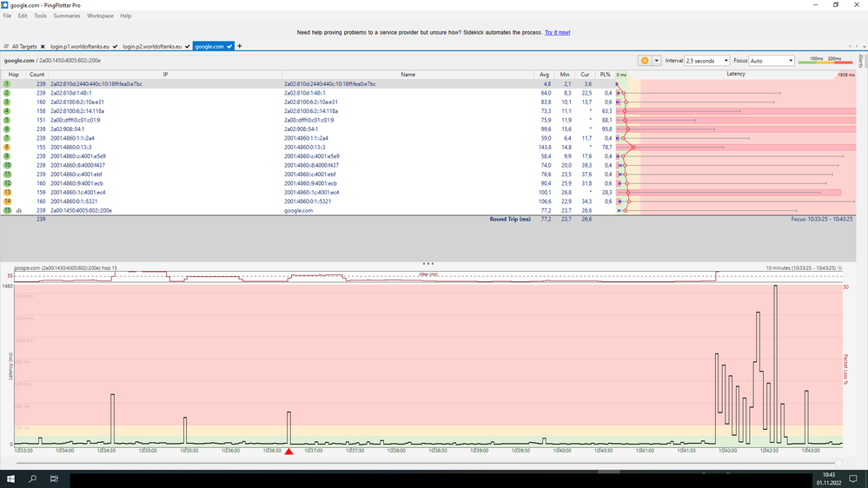
Task: Click the red triangle marker on the timeline
Action: click(x=289, y=452)
